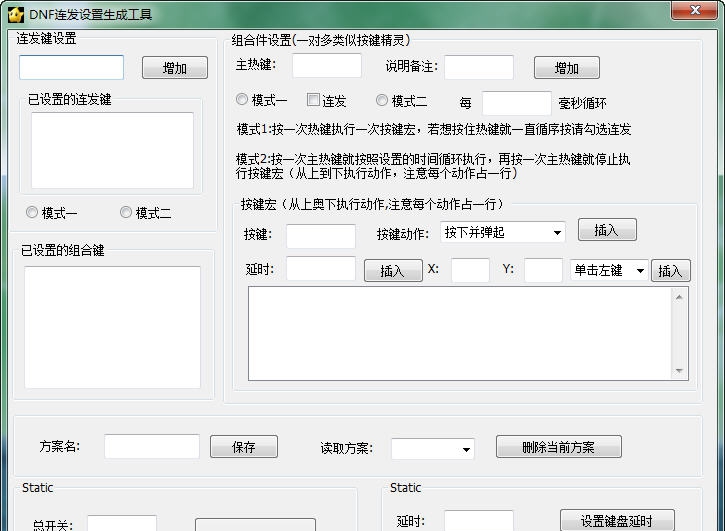Screen dimensions: 725x531
Task: Open the 读取方案 dropdown
Action: point(433,449)
